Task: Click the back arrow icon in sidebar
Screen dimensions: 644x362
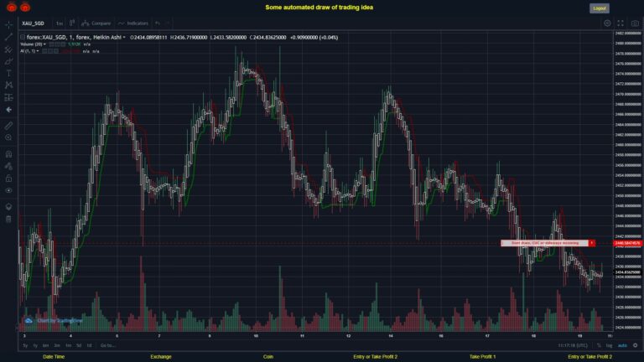Action: 8,110
